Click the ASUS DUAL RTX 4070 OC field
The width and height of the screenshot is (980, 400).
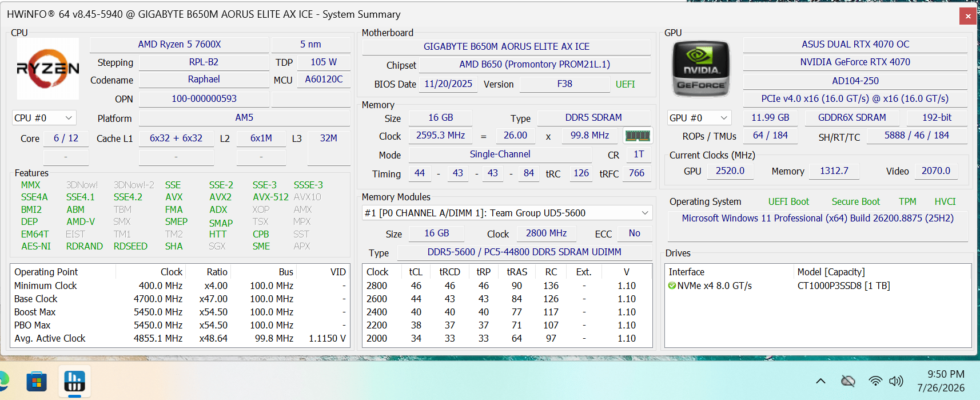click(855, 45)
